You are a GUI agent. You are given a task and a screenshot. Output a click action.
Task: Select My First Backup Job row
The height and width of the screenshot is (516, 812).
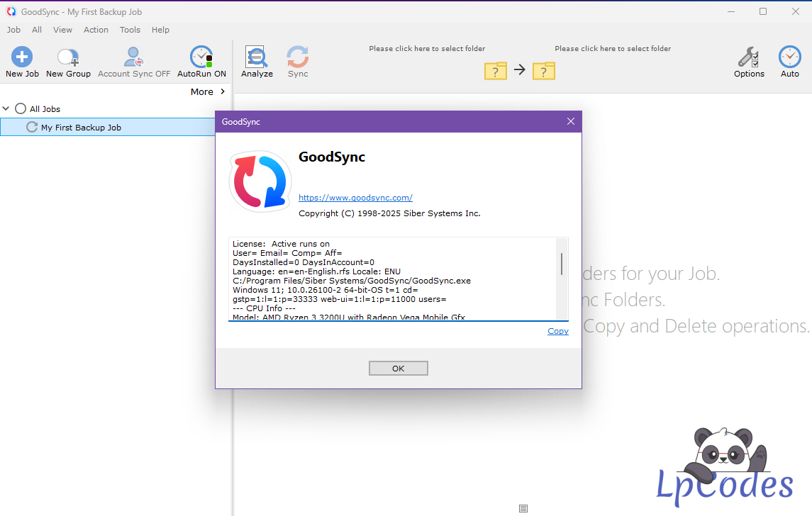point(108,128)
